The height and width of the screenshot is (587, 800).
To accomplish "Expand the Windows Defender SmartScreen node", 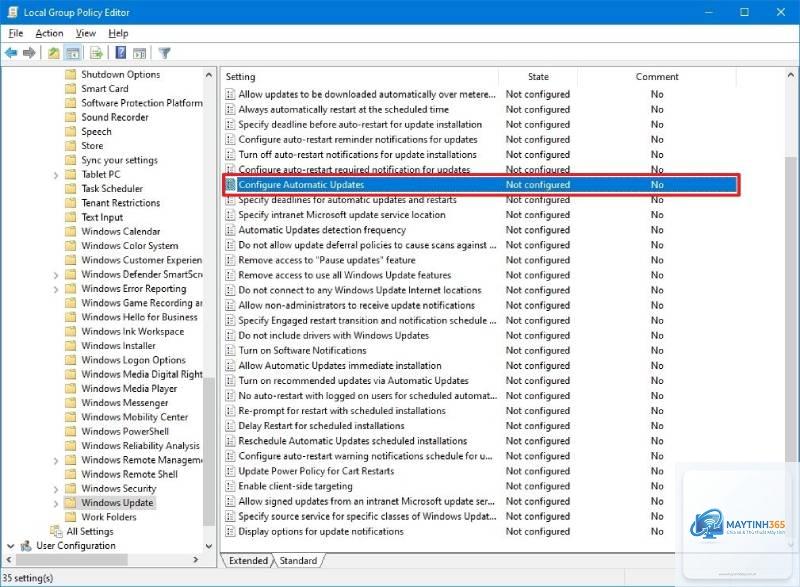I will click(x=56, y=275).
